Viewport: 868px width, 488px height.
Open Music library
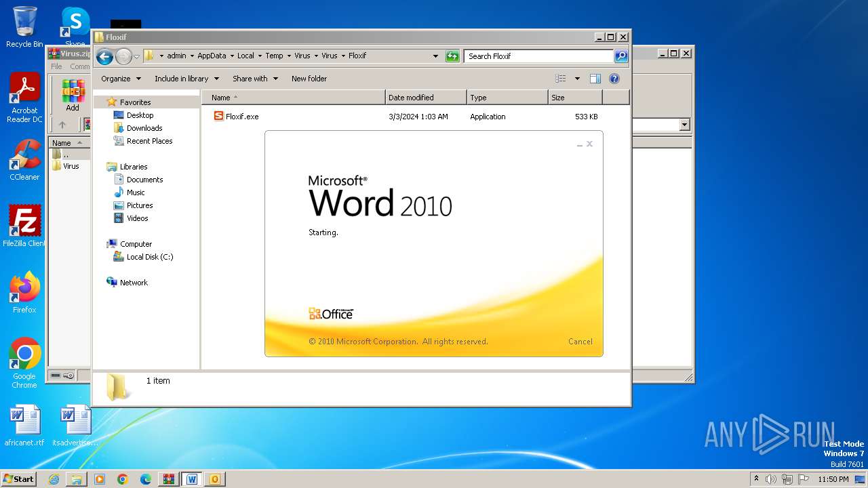point(136,192)
